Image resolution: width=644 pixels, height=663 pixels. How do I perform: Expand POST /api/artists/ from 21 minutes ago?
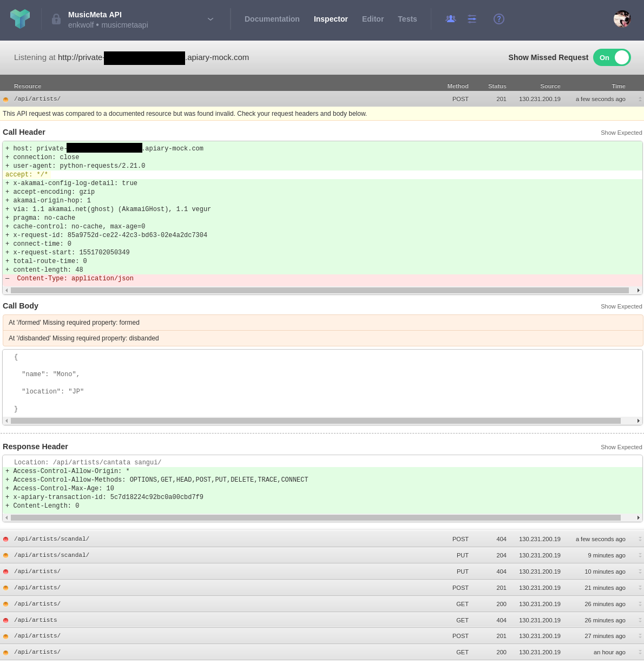tap(322, 588)
